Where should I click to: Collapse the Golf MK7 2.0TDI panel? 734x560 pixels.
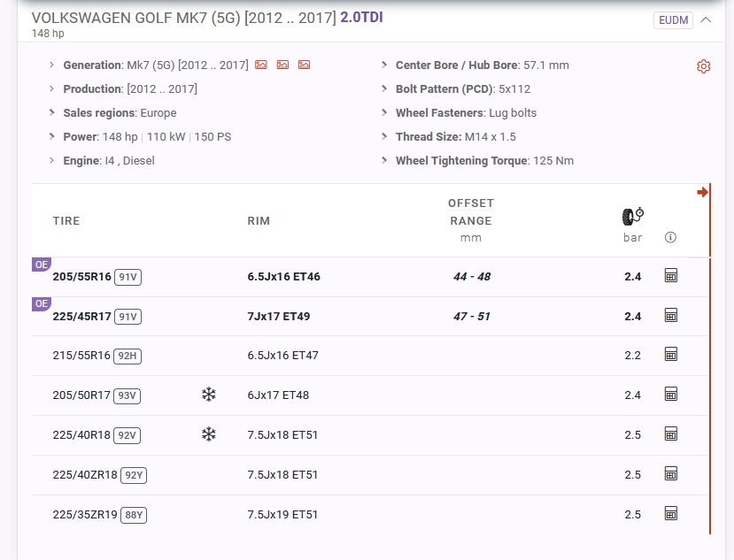tap(706, 19)
